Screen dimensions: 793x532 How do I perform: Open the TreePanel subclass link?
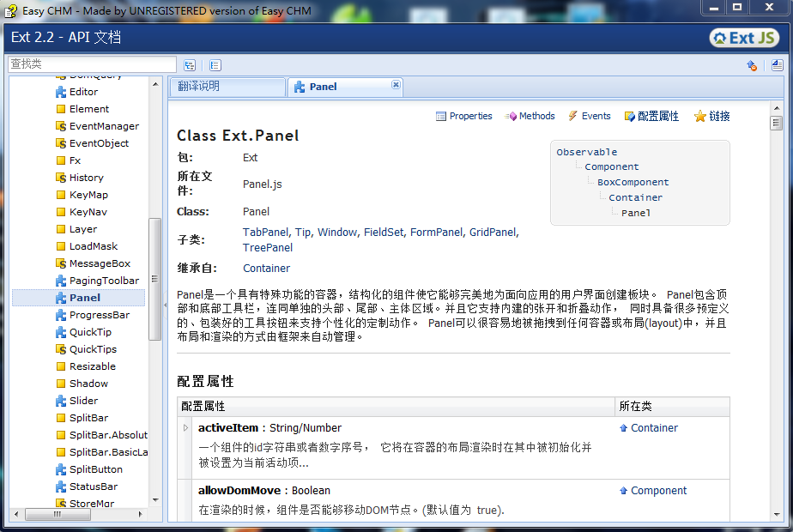click(268, 248)
